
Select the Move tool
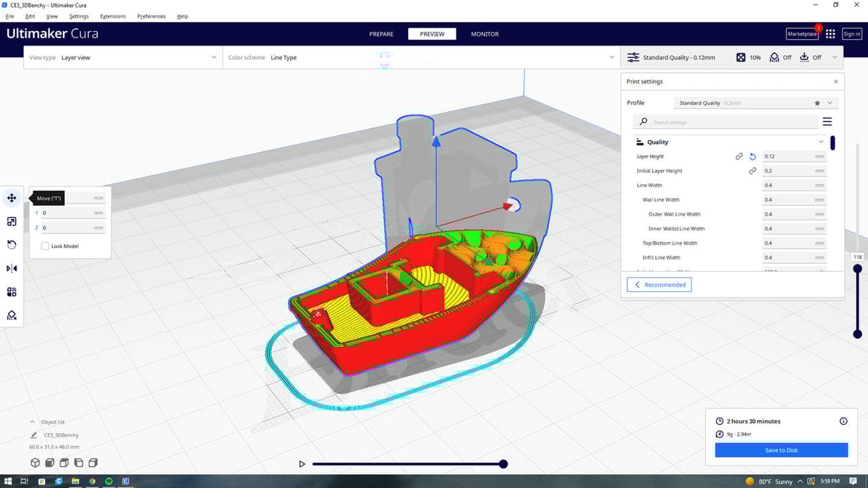point(12,198)
